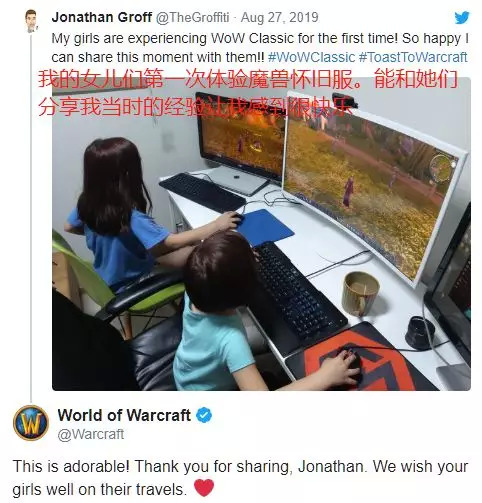Click the World of Warcraft avatar
Viewport: 482px width, 503px height.
point(31,422)
